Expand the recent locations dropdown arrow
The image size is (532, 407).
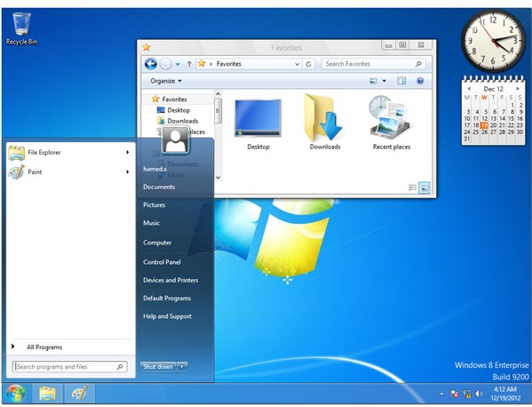178,64
